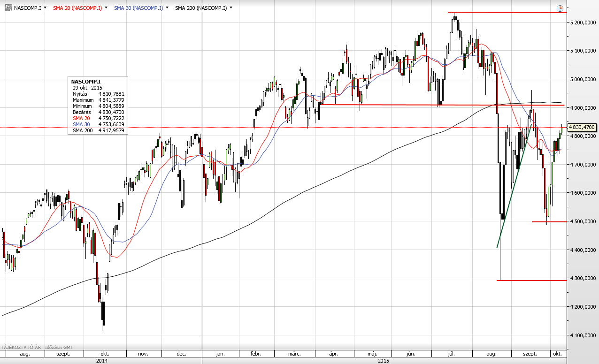Click the dec. month label on time axis

pyautogui.click(x=182, y=354)
